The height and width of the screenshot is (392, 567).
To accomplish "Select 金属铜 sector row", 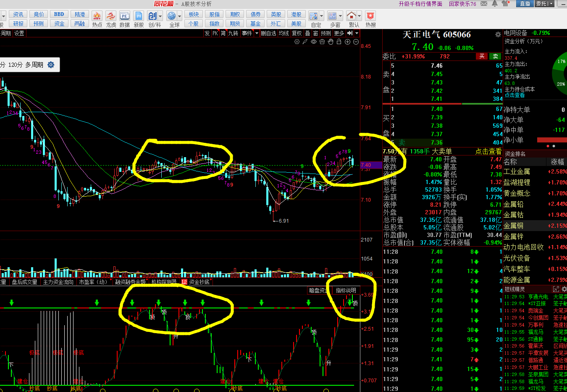I will (535, 226).
